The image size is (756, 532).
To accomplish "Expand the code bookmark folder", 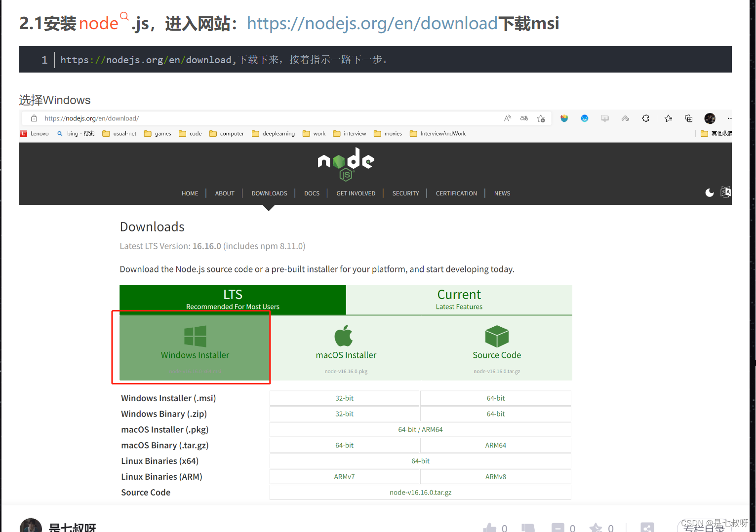I will pyautogui.click(x=190, y=134).
